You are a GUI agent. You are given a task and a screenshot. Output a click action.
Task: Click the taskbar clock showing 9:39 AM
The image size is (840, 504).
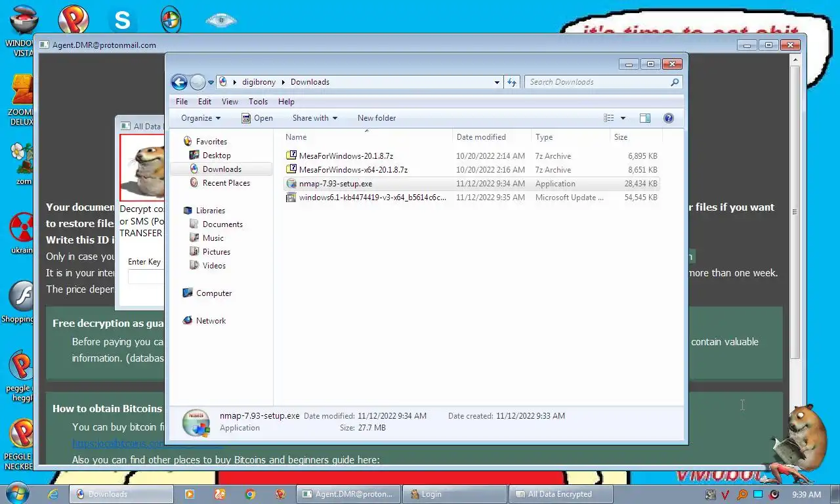[807, 495]
